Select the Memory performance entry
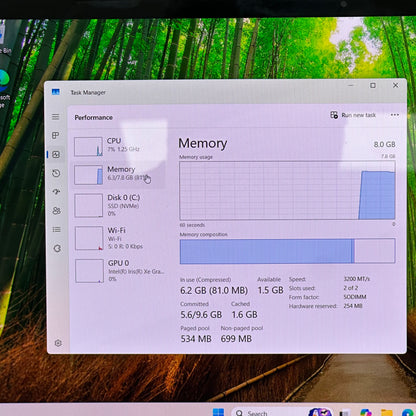This screenshot has width=416, height=416. pos(119,175)
